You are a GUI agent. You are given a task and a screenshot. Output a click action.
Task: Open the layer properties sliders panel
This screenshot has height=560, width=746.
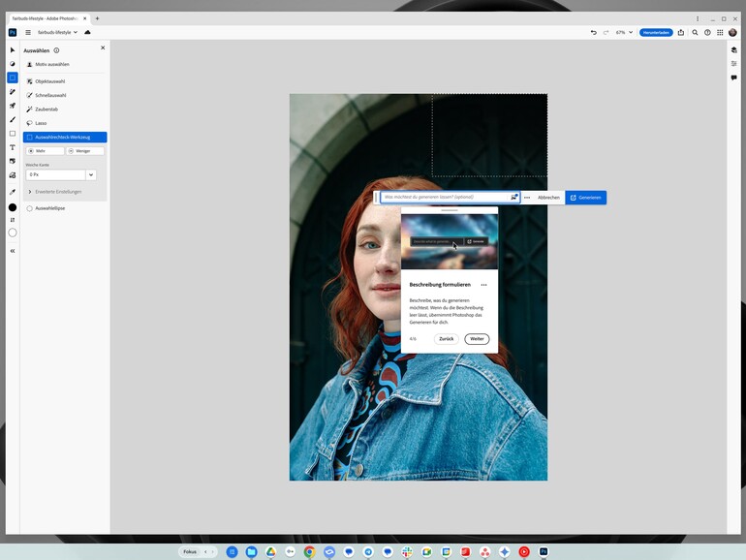pos(734,64)
